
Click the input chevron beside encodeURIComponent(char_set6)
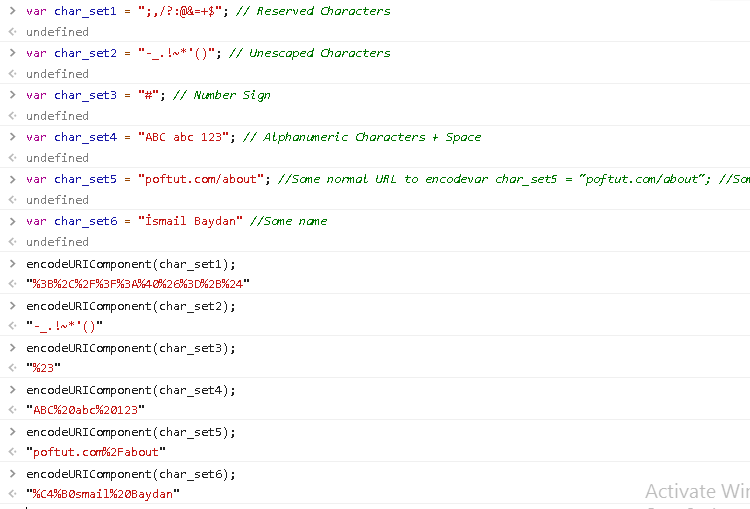[x=13, y=474]
